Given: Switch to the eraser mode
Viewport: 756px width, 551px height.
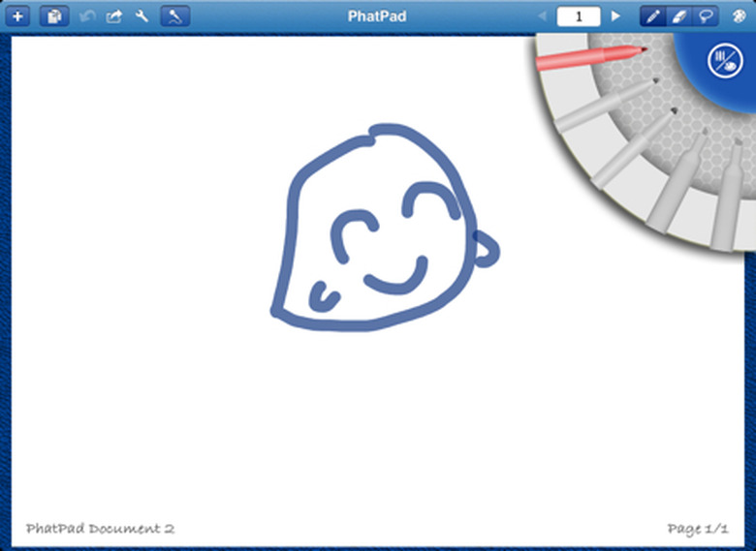Looking at the screenshot, I should point(681,16).
